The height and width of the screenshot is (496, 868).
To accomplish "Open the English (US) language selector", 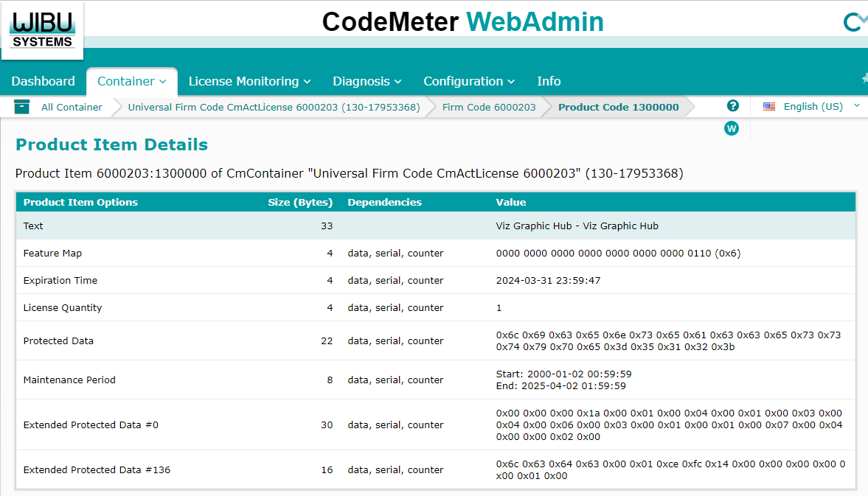I will 813,107.
